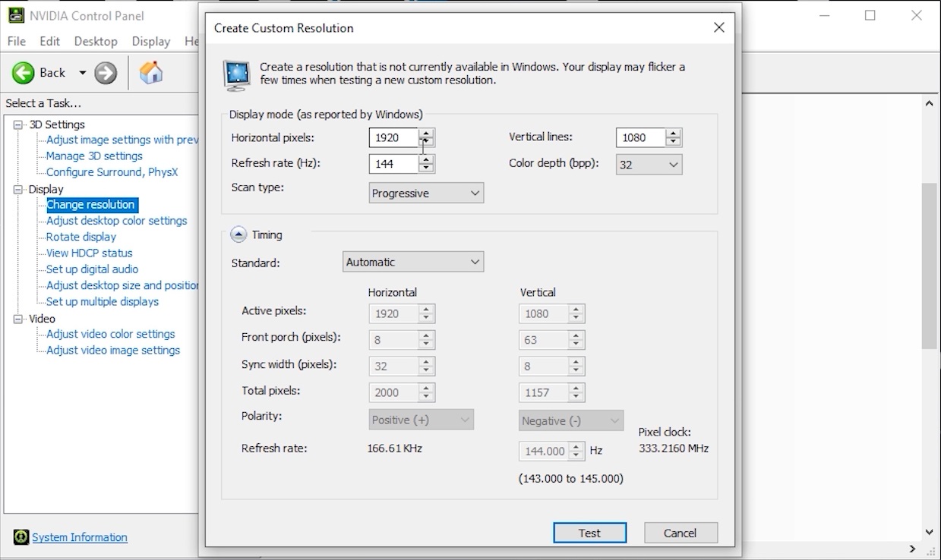Select Adjust video color settings
941x560 pixels.
tap(111, 334)
